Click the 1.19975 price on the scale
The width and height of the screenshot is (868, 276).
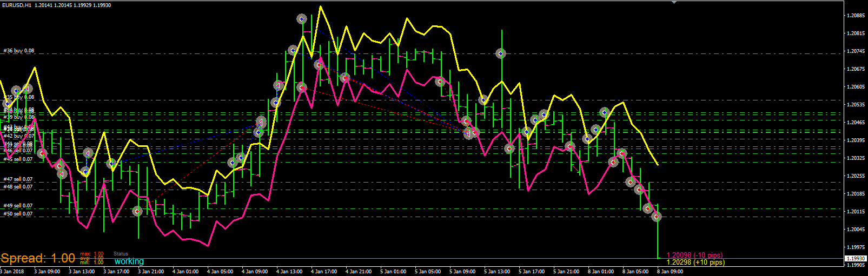tap(856, 247)
